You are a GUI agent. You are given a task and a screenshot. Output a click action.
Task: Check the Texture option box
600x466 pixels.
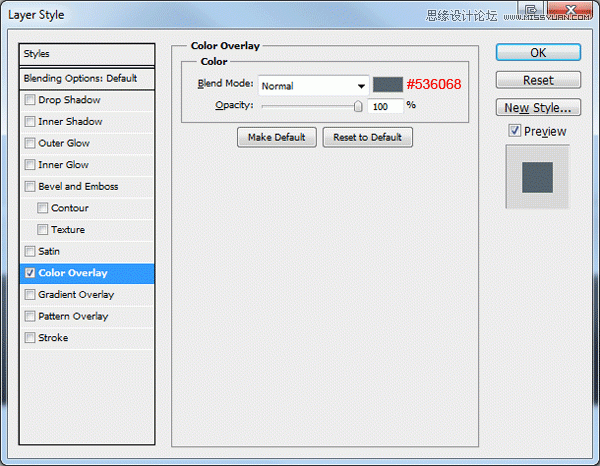click(x=42, y=230)
